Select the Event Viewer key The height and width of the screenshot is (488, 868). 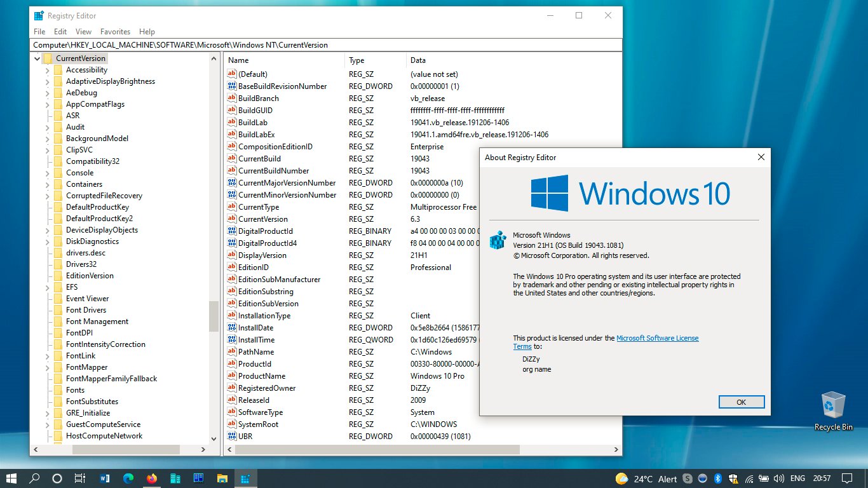click(88, 299)
